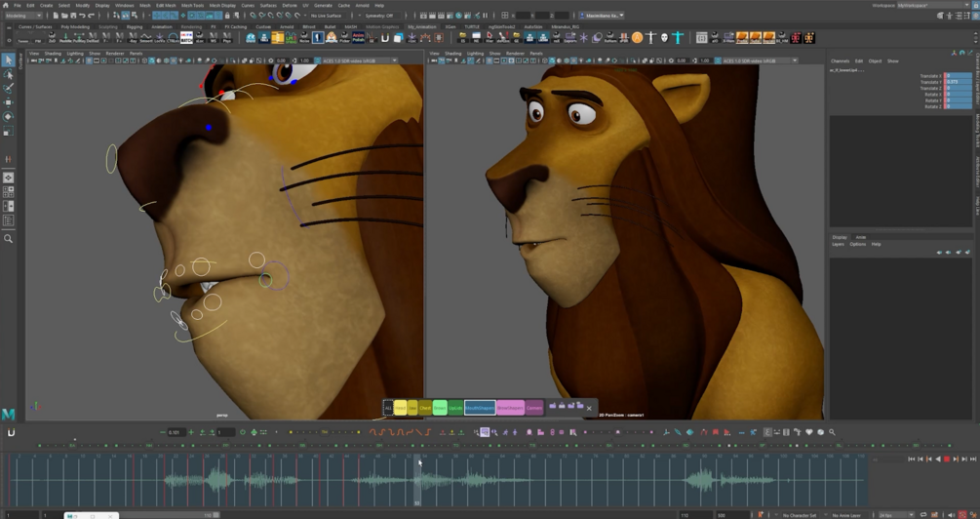Screen dimensions: 980x519
Task: Open search magnifier in left toolbox
Action: 8,238
